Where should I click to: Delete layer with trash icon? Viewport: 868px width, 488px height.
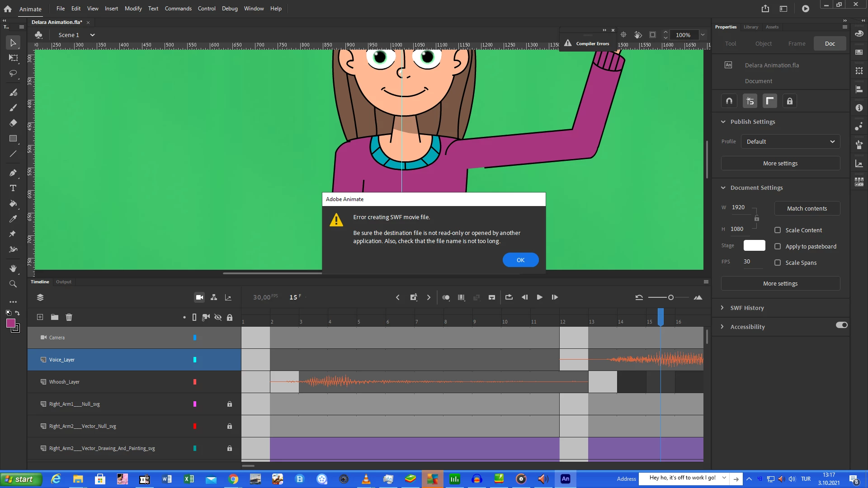(x=69, y=317)
